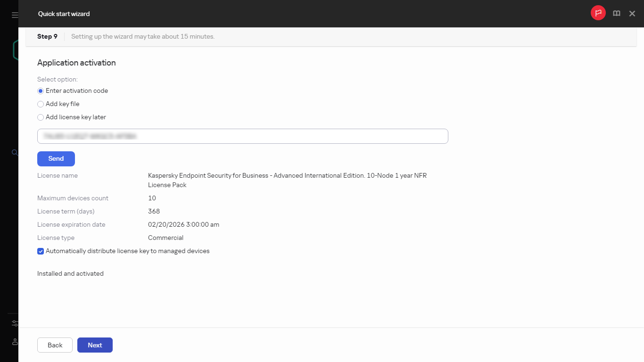This screenshot has width=644, height=362.
Task: Click the Installed and activated status text
Action: 70,273
